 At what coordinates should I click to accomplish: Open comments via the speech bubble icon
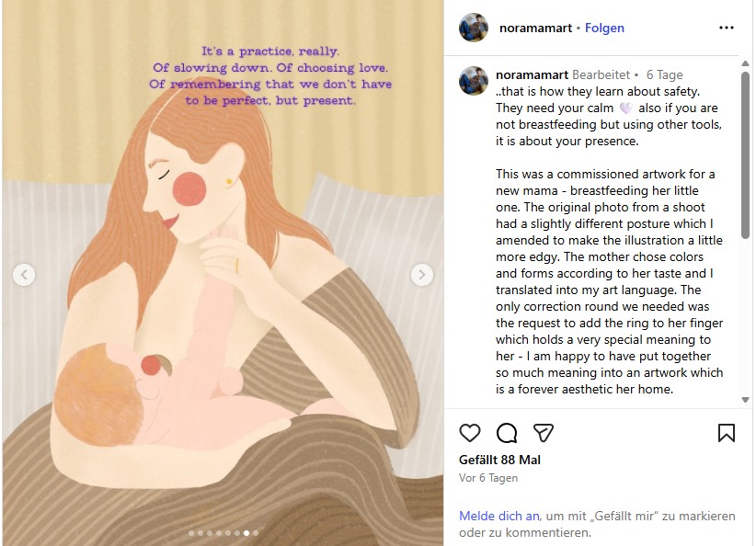[507, 433]
